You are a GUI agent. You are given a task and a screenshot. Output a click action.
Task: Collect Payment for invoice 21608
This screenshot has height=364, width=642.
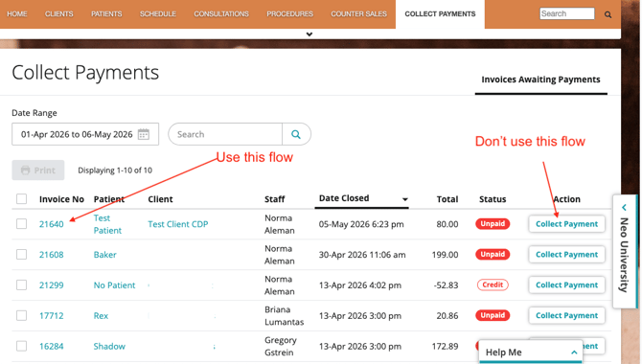[x=566, y=254]
